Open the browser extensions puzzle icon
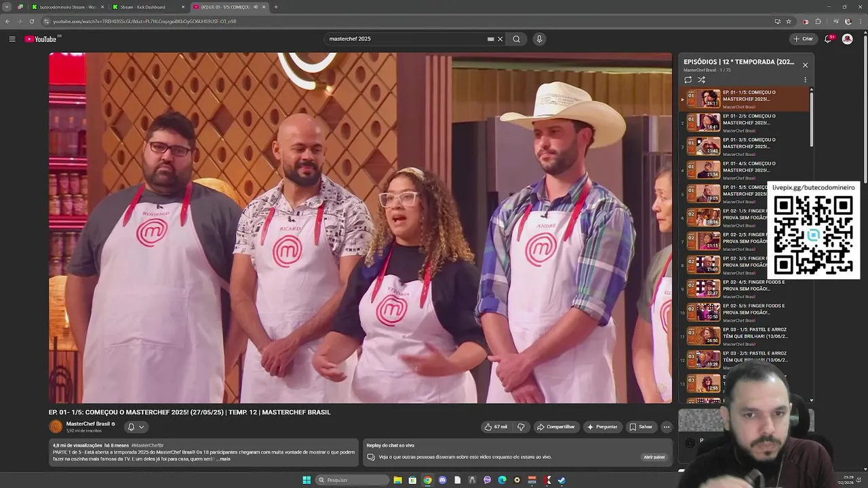Viewport: 868px width, 488px height. 818,21
